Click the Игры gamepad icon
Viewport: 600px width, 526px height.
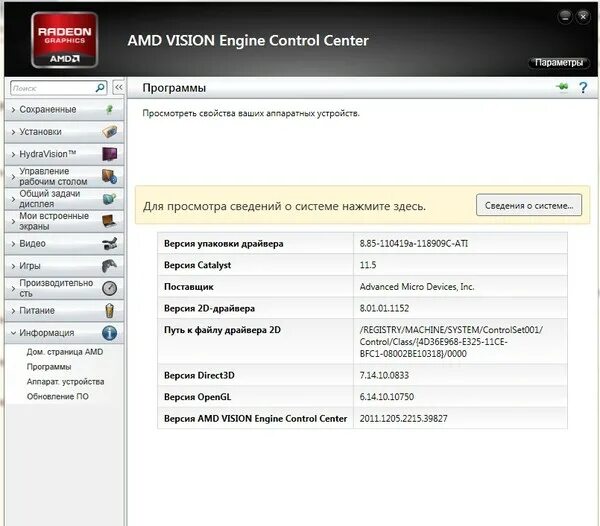tap(109, 266)
